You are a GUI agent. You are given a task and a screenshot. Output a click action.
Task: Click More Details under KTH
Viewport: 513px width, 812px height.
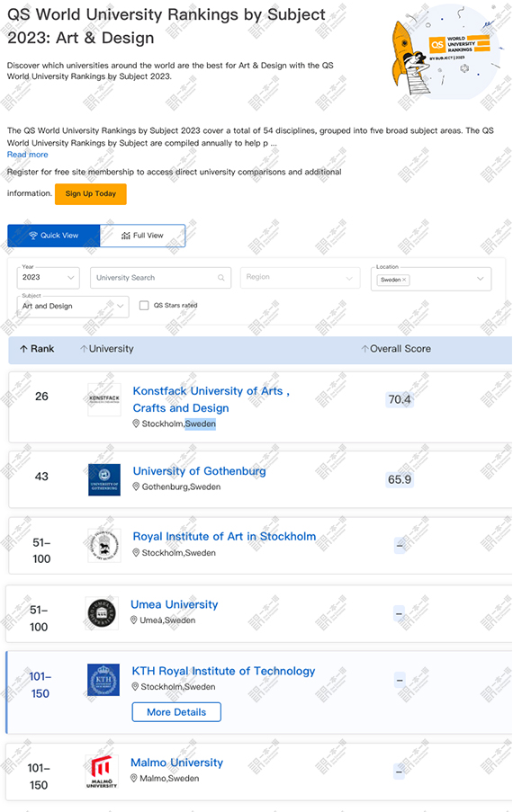[x=176, y=712]
